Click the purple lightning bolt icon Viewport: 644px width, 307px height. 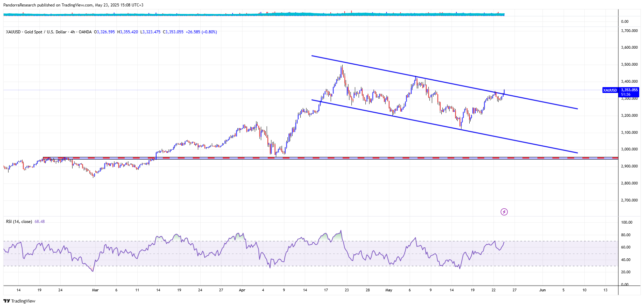coord(504,212)
